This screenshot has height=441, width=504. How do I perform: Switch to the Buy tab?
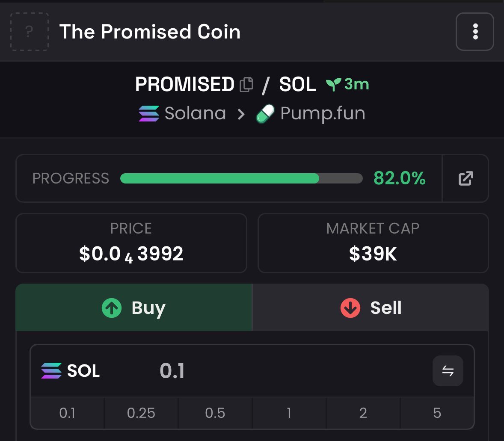tap(134, 308)
